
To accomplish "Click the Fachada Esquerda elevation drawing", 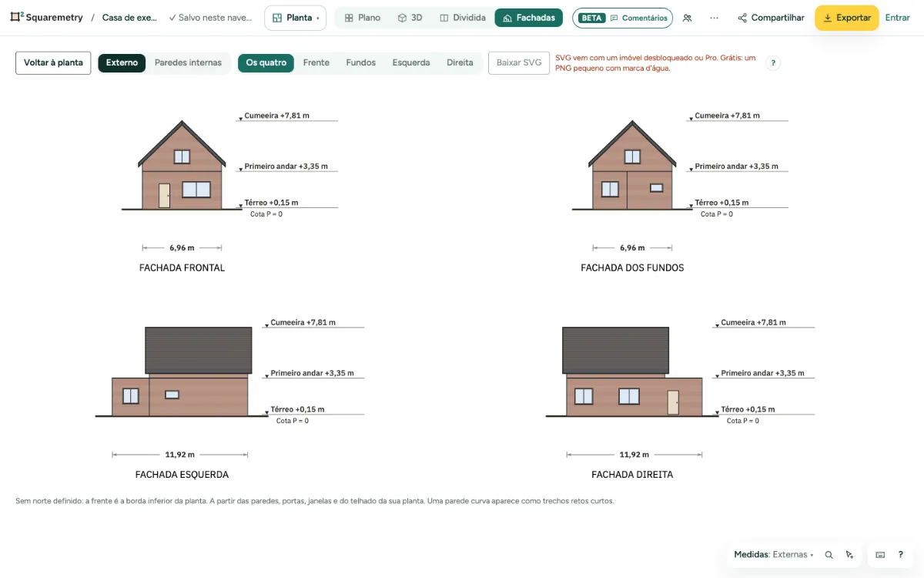I will 181,372.
